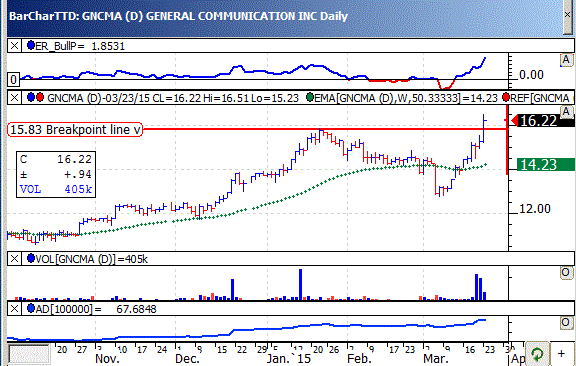
Task: Toggle auto-scale A on price pane
Action: pos(565,111)
